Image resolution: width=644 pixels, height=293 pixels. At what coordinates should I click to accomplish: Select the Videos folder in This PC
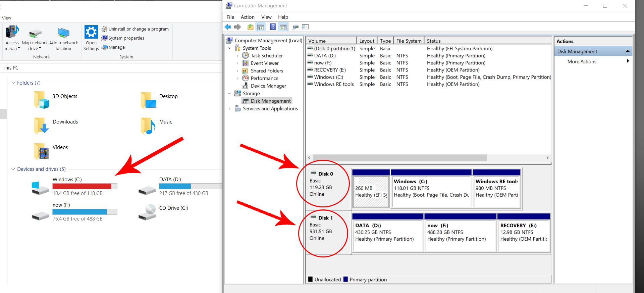point(51,151)
